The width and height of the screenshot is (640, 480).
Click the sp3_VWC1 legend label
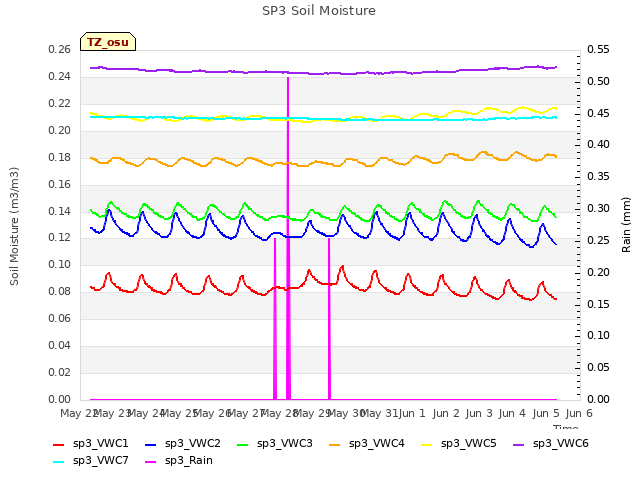coord(100,444)
